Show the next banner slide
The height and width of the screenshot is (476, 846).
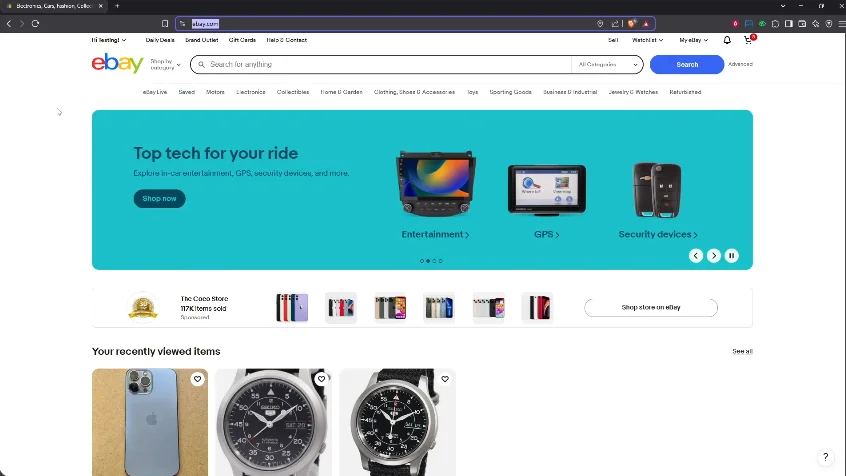coord(714,255)
